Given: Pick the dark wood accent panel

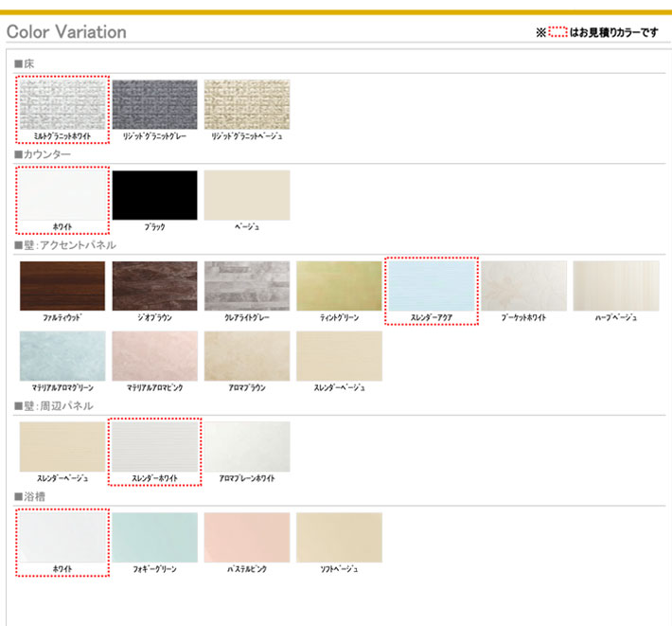Looking at the screenshot, I should pos(62,286).
